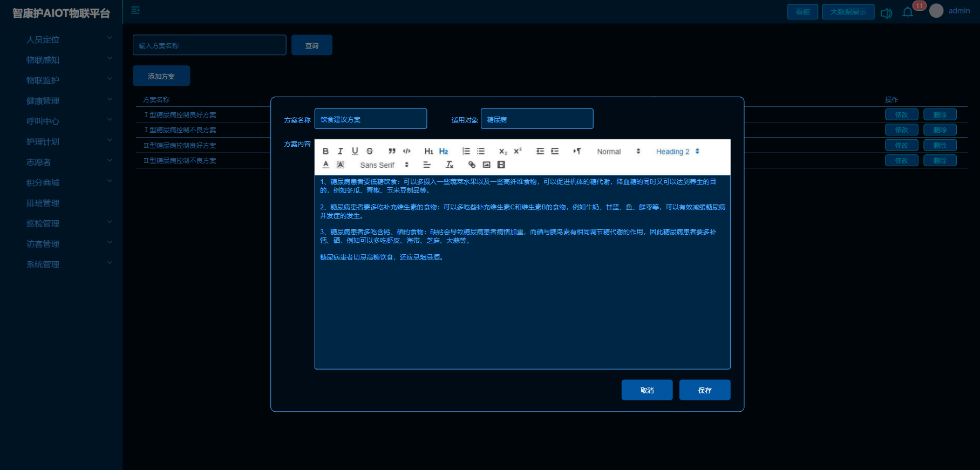Toggle strikethrough formatting on the text
The height and width of the screenshot is (470, 980).
370,151
